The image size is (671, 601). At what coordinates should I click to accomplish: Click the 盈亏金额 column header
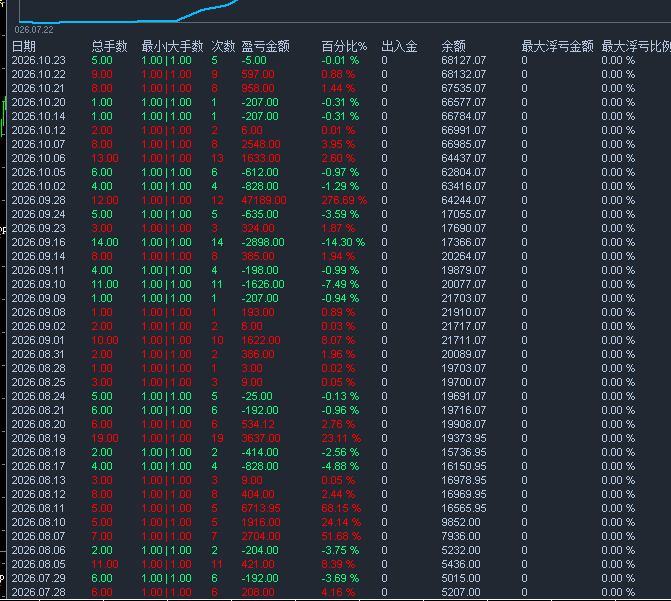pyautogui.click(x=265, y=46)
